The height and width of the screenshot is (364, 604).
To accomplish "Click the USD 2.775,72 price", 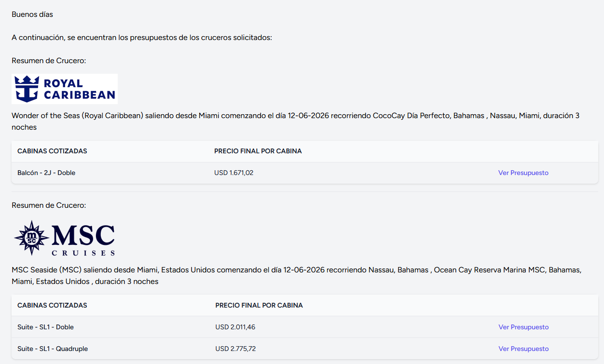I will [x=235, y=349].
